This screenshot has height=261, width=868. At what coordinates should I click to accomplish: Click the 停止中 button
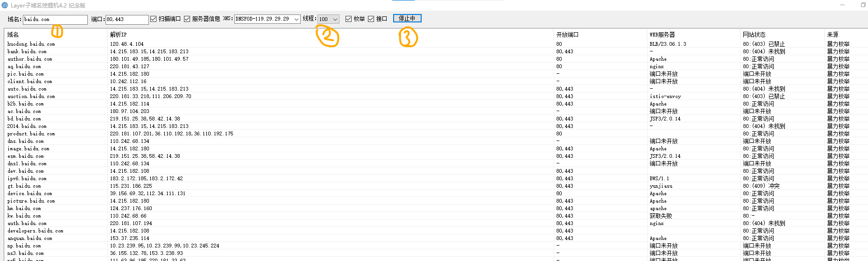[x=407, y=18]
